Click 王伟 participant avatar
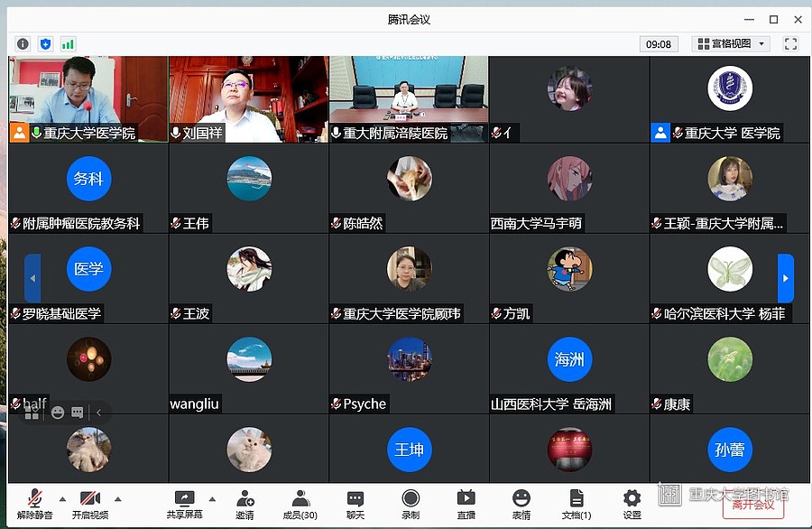Image resolution: width=812 pixels, height=529 pixels. point(249,179)
